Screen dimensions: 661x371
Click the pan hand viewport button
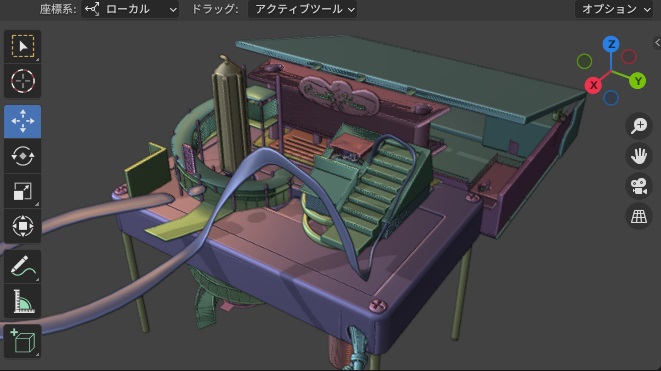tap(639, 156)
